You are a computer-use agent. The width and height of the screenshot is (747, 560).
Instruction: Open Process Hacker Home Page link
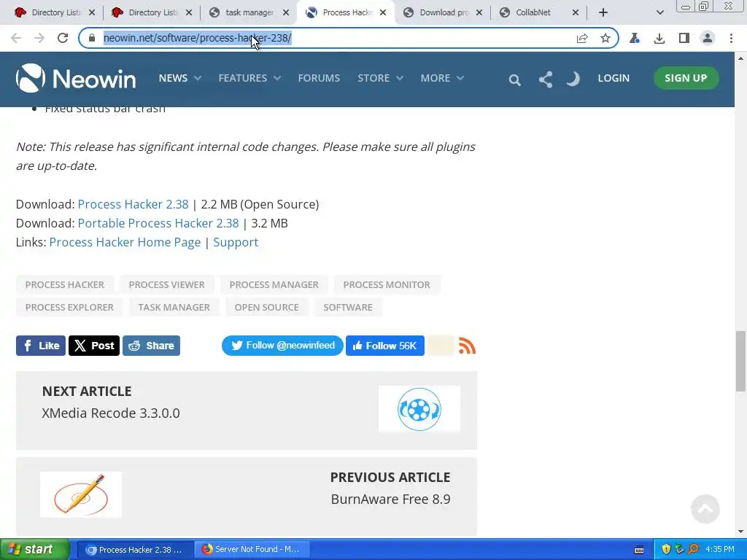point(125,242)
